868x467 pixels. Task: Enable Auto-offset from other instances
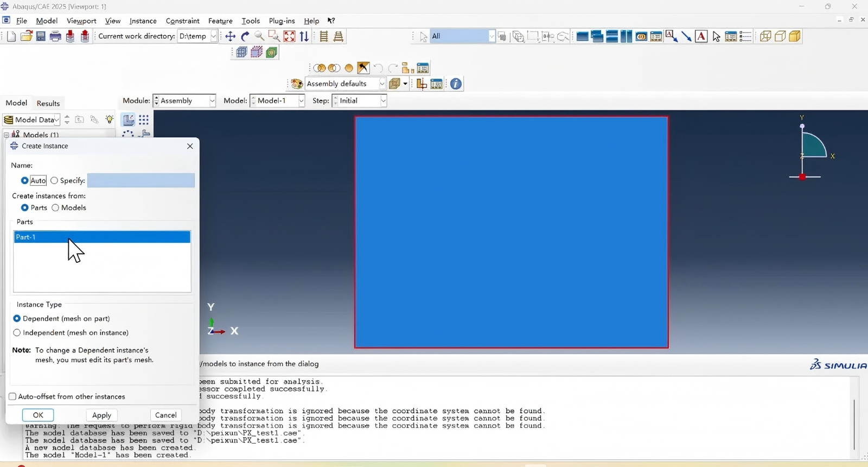click(x=12, y=397)
